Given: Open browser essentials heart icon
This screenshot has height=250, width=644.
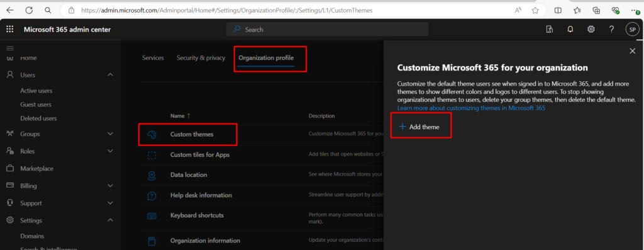Looking at the screenshot, I should click(615, 10).
